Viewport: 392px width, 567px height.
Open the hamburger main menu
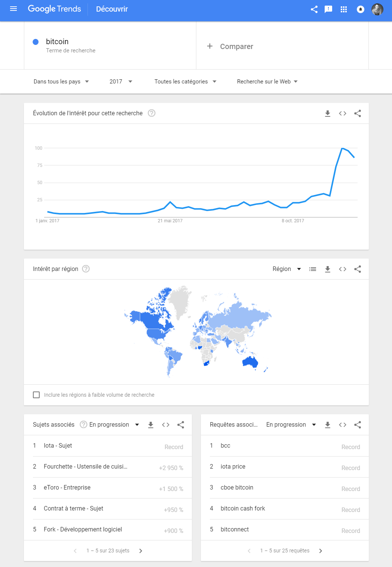(x=13, y=9)
